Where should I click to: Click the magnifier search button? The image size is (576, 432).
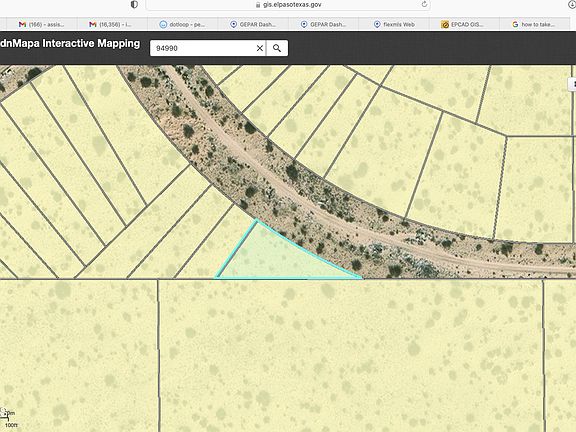click(x=277, y=48)
